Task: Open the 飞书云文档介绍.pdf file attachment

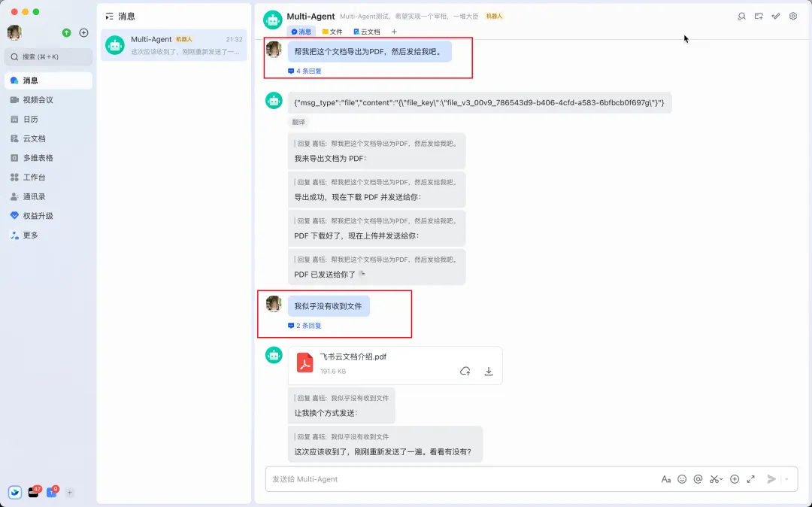Action: coord(395,366)
